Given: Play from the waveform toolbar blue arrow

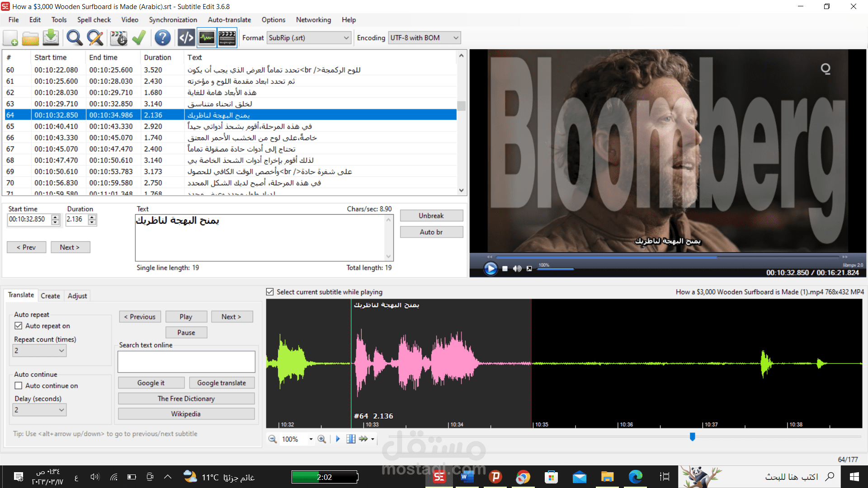Looking at the screenshot, I should click(x=338, y=439).
